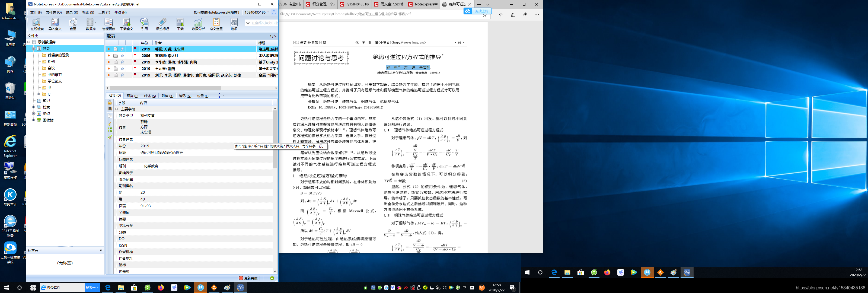The width and height of the screenshot is (868, 293).
Task: Toggle star on the 2006 管绍朋 record
Action: 122,56
